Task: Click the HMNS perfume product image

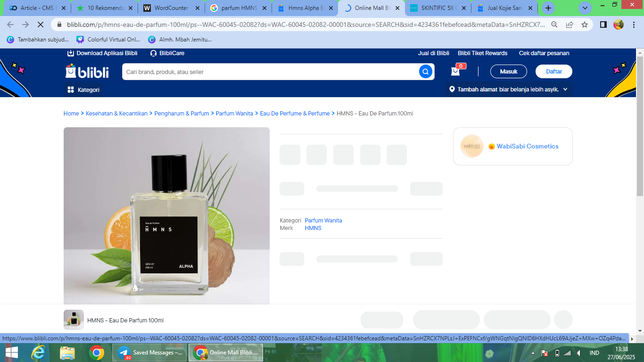Action: (166, 215)
